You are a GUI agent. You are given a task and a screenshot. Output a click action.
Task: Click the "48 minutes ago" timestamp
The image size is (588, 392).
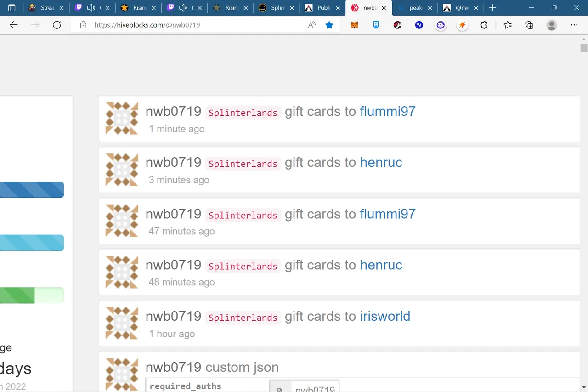(x=181, y=282)
